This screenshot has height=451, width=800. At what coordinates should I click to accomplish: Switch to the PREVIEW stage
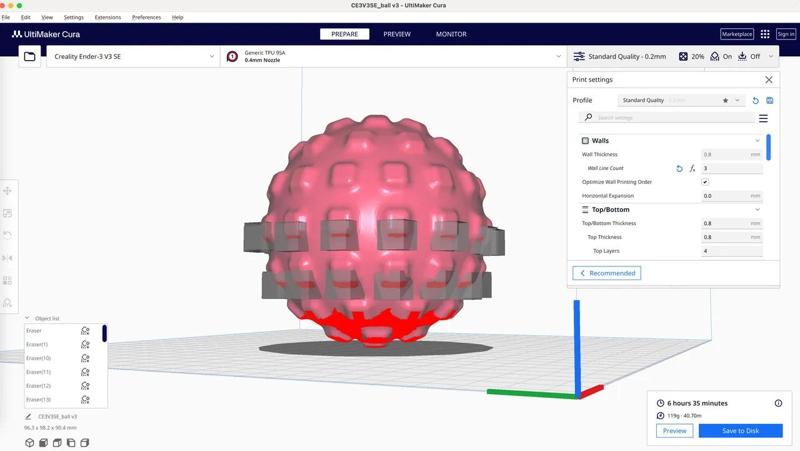tap(397, 34)
